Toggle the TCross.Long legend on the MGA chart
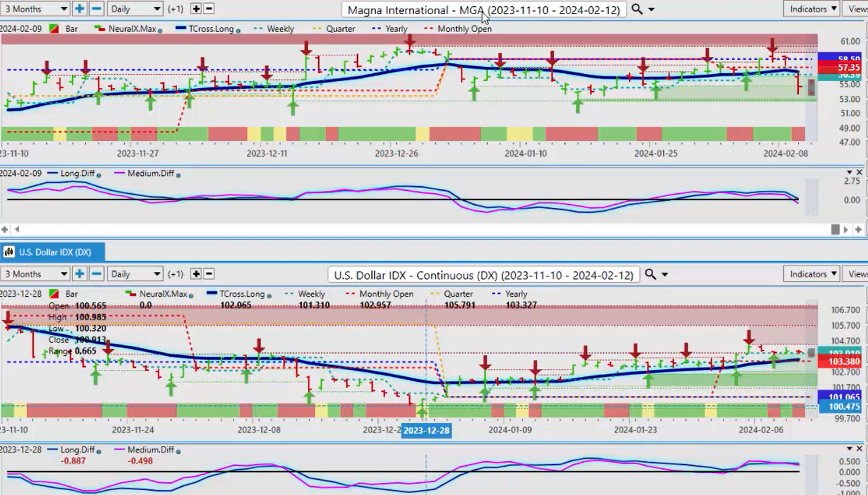This screenshot has width=868, height=495. pos(207,29)
